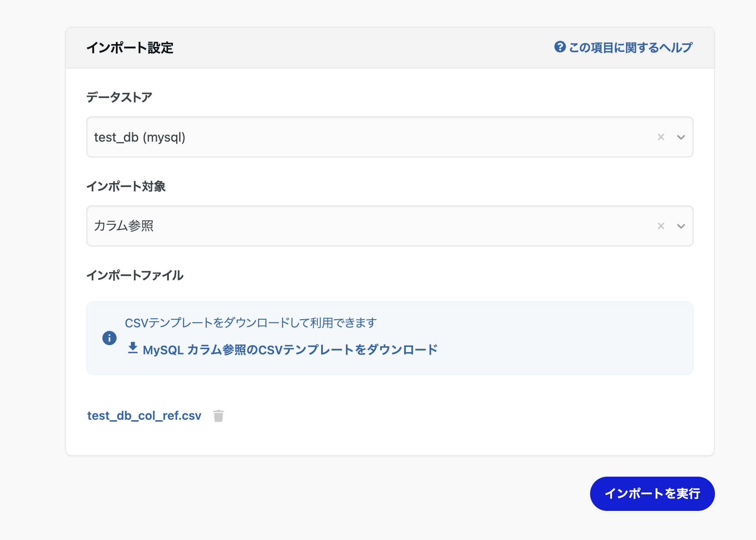Open the datastore dropdown chevron
This screenshot has height=540, width=756.
[682, 137]
